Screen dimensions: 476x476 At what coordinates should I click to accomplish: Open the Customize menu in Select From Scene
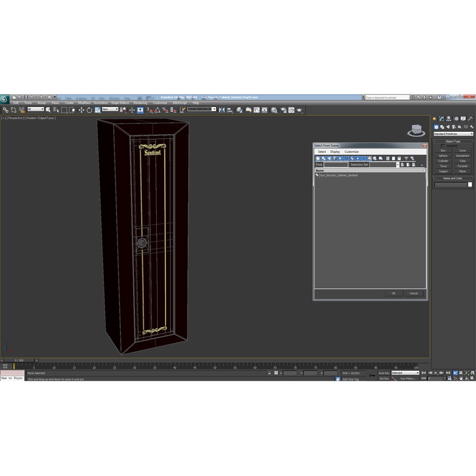352,152
